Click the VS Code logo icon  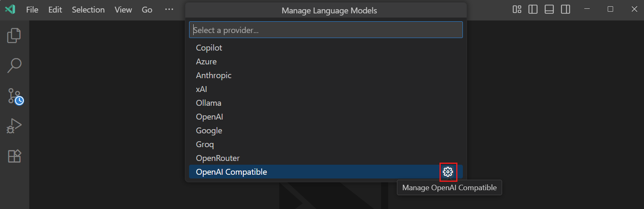[10, 9]
